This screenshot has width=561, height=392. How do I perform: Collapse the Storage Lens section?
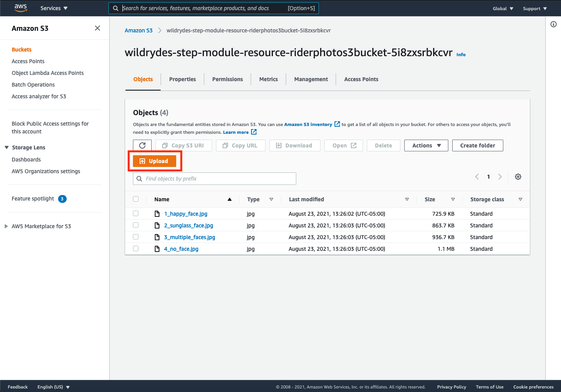(7, 147)
